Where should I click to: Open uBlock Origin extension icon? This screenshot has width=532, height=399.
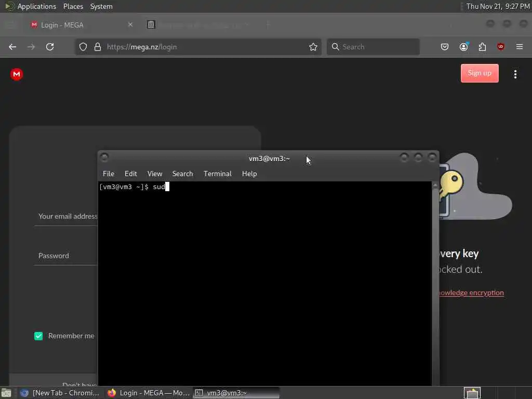[501, 47]
